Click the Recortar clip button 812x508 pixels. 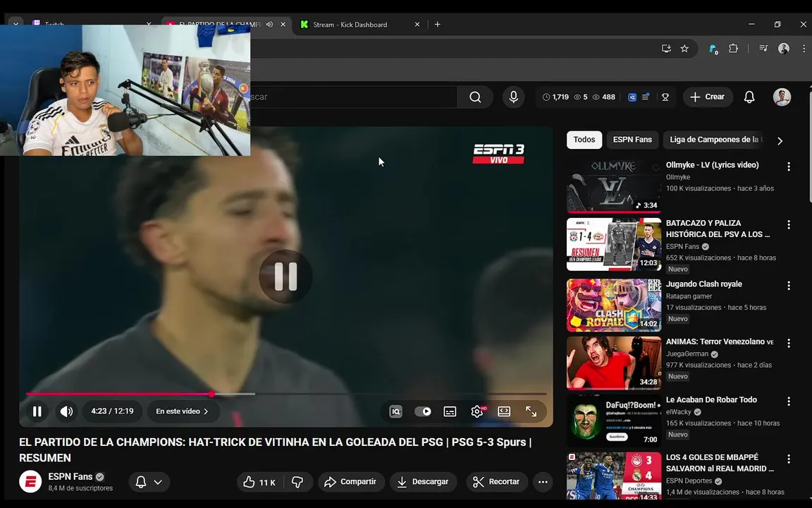coord(497,482)
